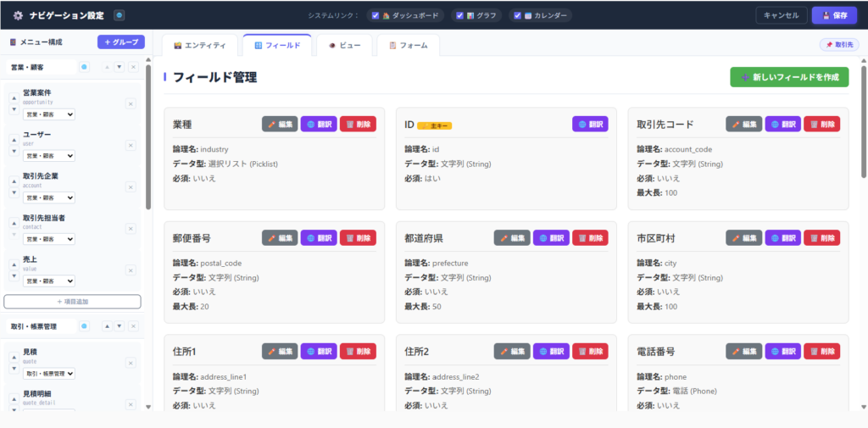Delete the 電話番号 field
Viewport: 868px width, 428px height.
tap(822, 351)
